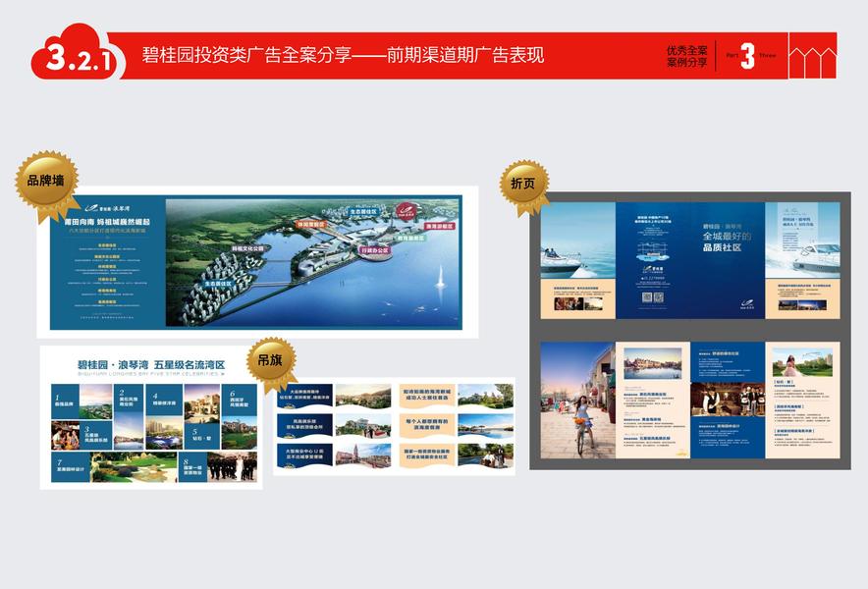Click the blue tile numbered 4
The image size is (868, 589).
coord(164,401)
